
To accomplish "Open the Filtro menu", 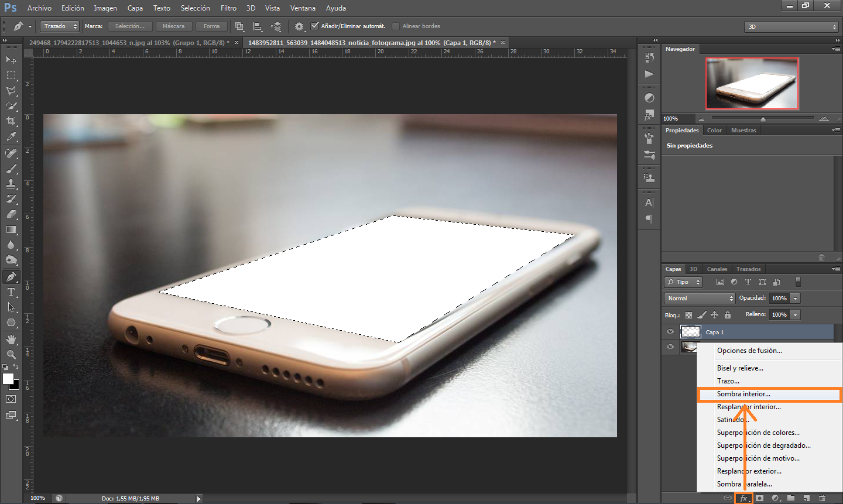I will click(x=228, y=8).
